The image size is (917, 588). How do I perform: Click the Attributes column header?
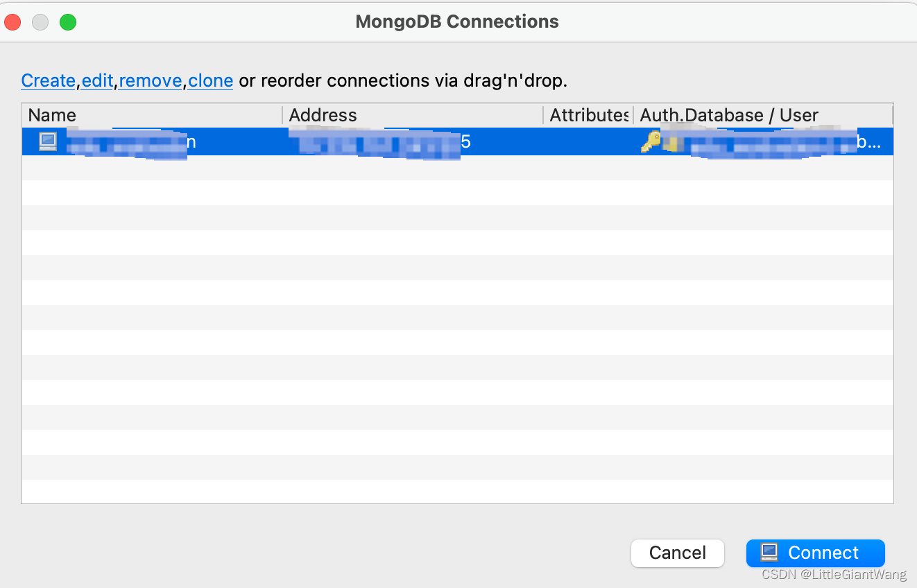[588, 115]
